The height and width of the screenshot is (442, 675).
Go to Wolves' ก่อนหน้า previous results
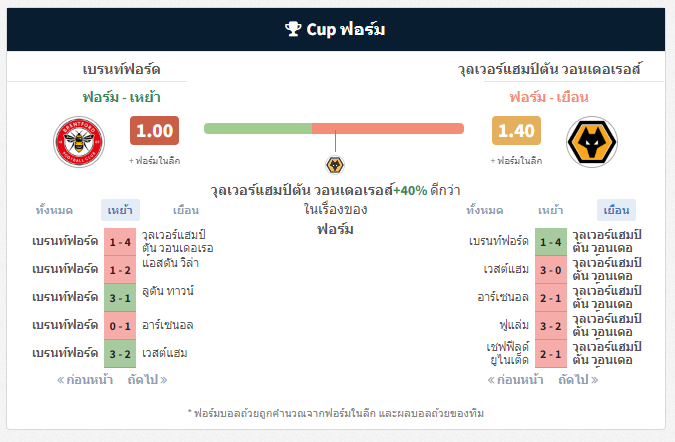point(515,380)
